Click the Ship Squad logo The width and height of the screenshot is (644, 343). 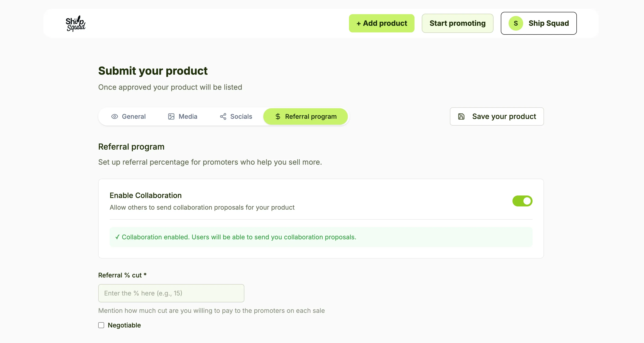pos(76,24)
